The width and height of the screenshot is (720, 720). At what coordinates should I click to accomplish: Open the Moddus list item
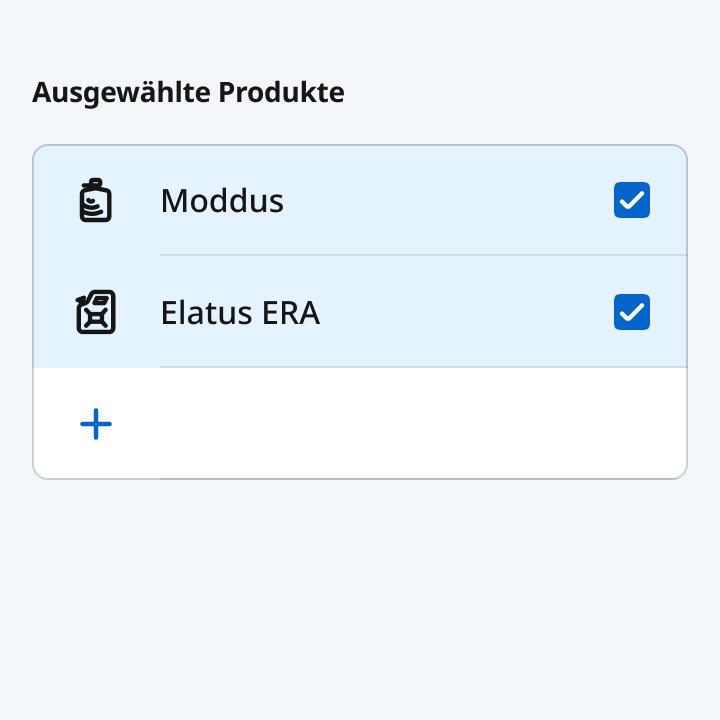pyautogui.click(x=400, y=201)
